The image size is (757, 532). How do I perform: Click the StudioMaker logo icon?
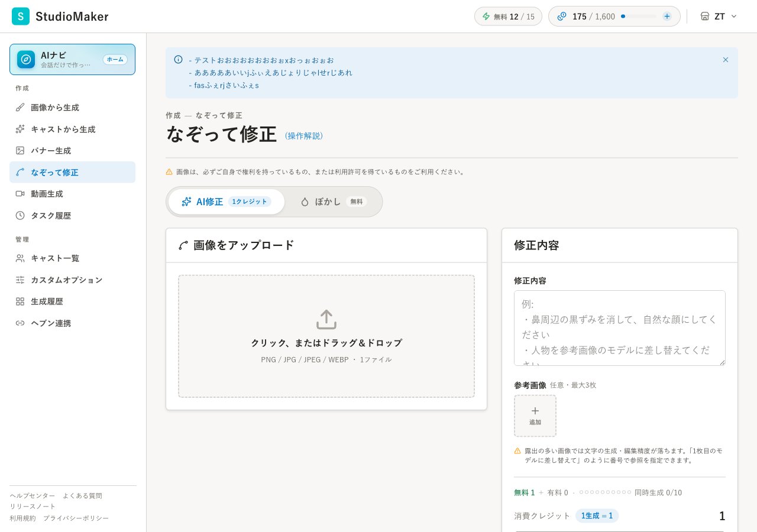click(x=21, y=17)
